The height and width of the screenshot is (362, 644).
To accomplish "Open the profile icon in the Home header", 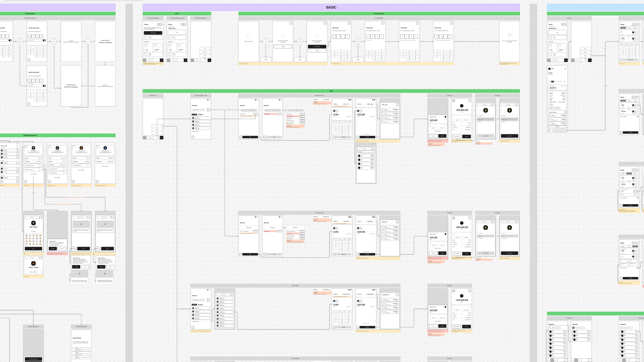I will 158,24.
